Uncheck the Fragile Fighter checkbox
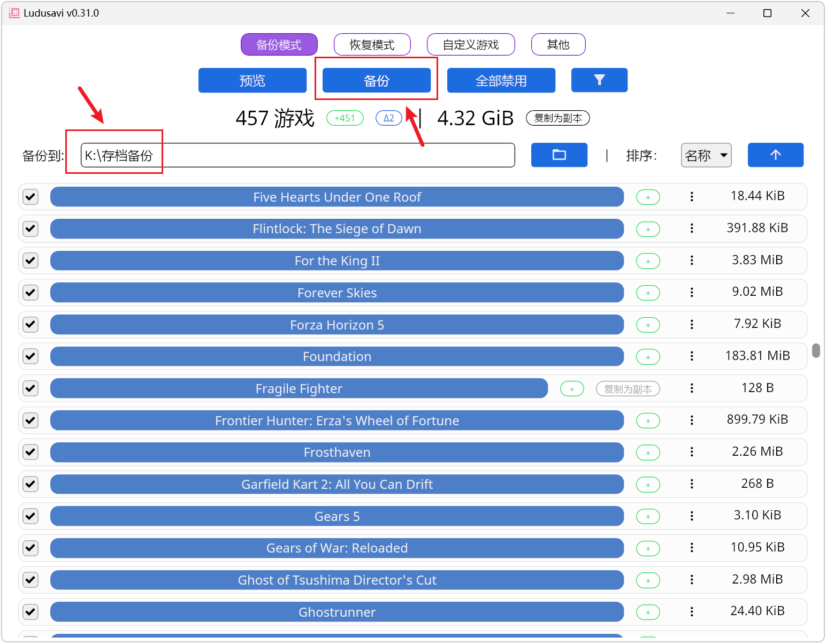Viewport: 826px width, 644px height. [x=30, y=388]
